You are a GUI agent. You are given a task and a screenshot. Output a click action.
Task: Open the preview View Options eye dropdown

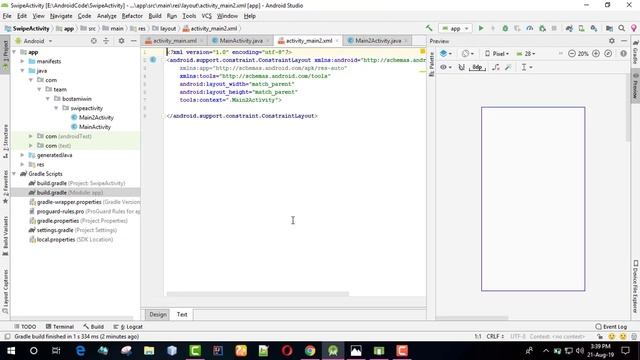pyautogui.click(x=445, y=67)
